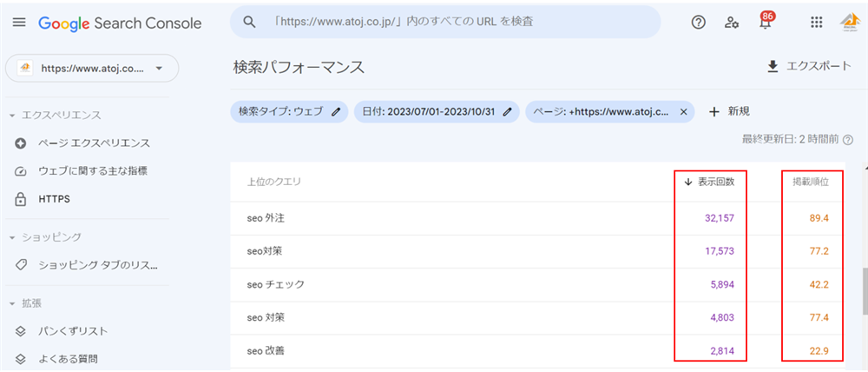The width and height of the screenshot is (868, 372).
Task: Click position value 77.4
Action: coord(819,318)
